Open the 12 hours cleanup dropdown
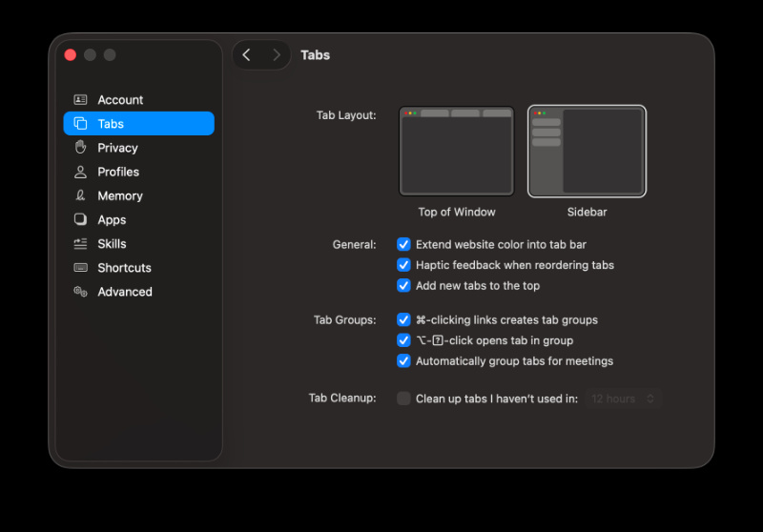 (x=624, y=399)
